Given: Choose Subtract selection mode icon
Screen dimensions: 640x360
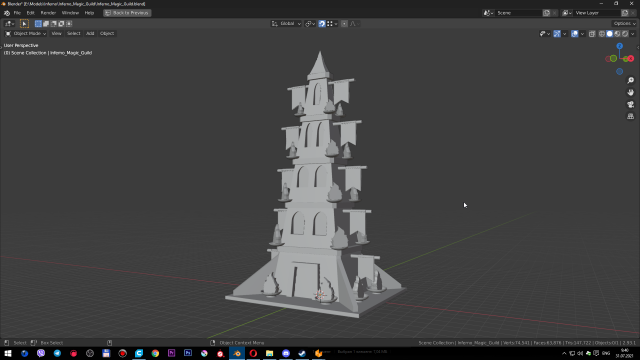Looking at the screenshot, I should 53,24.
